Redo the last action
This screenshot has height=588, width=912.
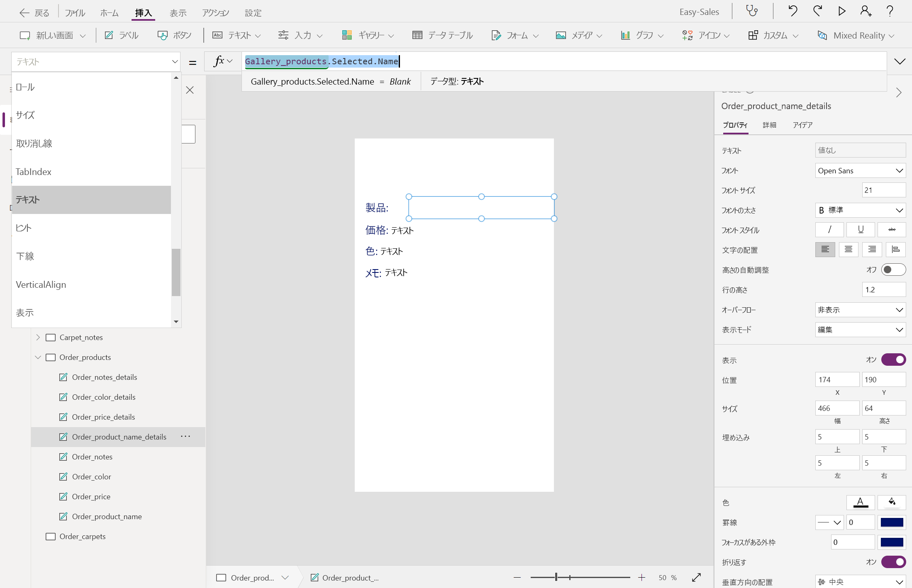(x=817, y=11)
